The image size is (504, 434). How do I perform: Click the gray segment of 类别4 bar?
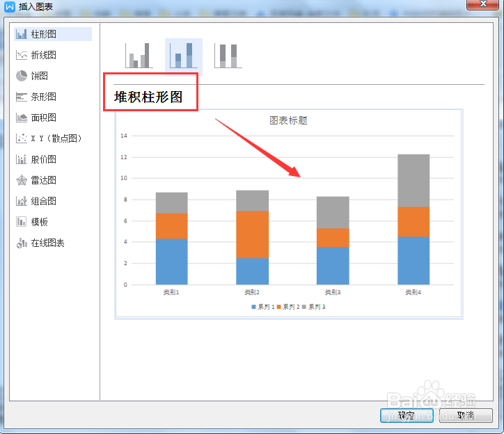(x=414, y=181)
